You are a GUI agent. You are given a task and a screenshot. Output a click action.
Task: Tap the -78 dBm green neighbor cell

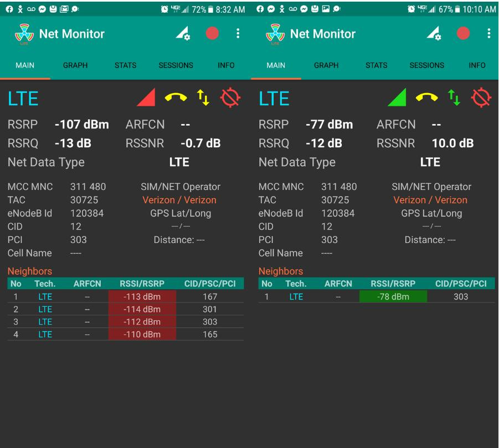[393, 297]
